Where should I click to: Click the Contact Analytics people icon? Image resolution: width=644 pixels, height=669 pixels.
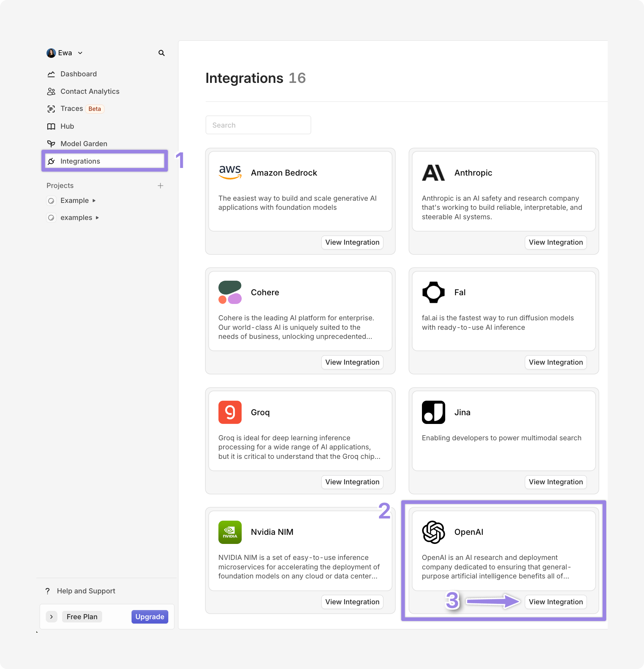tap(51, 92)
